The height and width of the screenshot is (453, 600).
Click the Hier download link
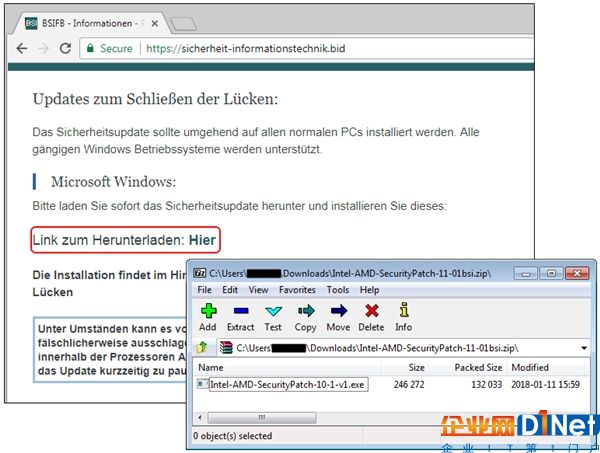pyautogui.click(x=202, y=240)
